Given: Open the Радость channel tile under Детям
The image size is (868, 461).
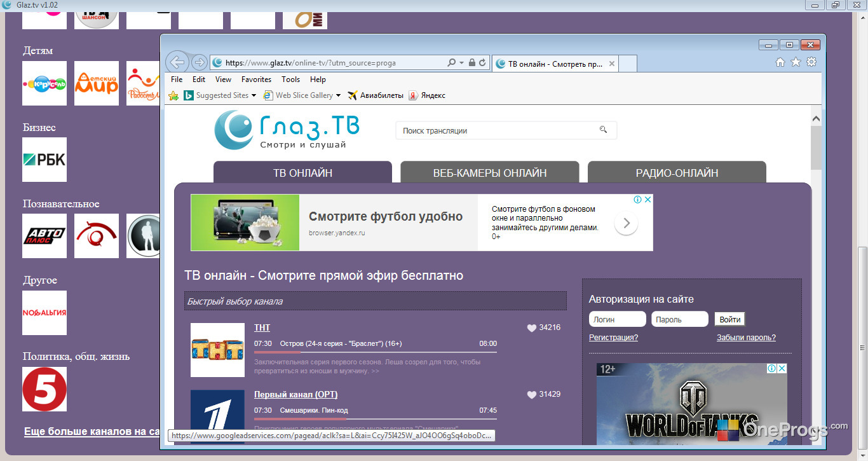Looking at the screenshot, I should click(143, 83).
